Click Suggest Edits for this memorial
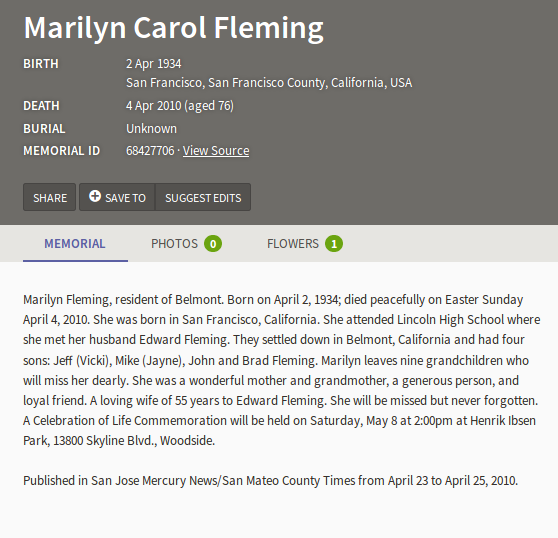Screen dimensions: 558x538 coord(203,197)
